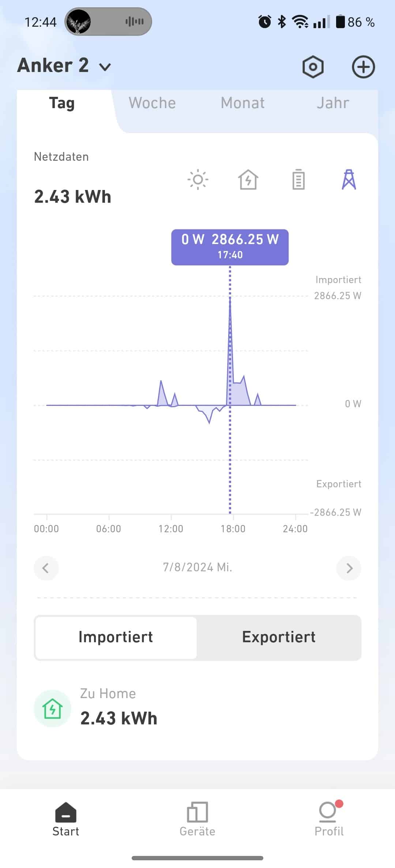Select the battery data icon
395x868 pixels.
[x=298, y=179]
